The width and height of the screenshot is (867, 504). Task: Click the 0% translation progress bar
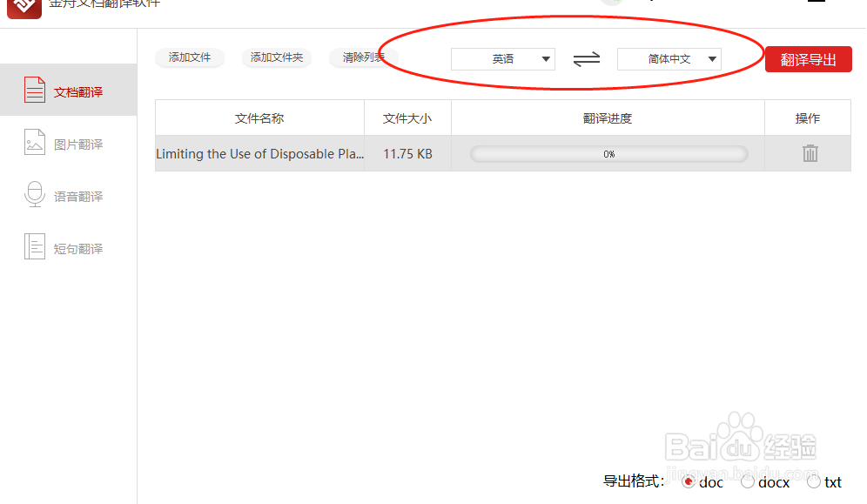608,153
